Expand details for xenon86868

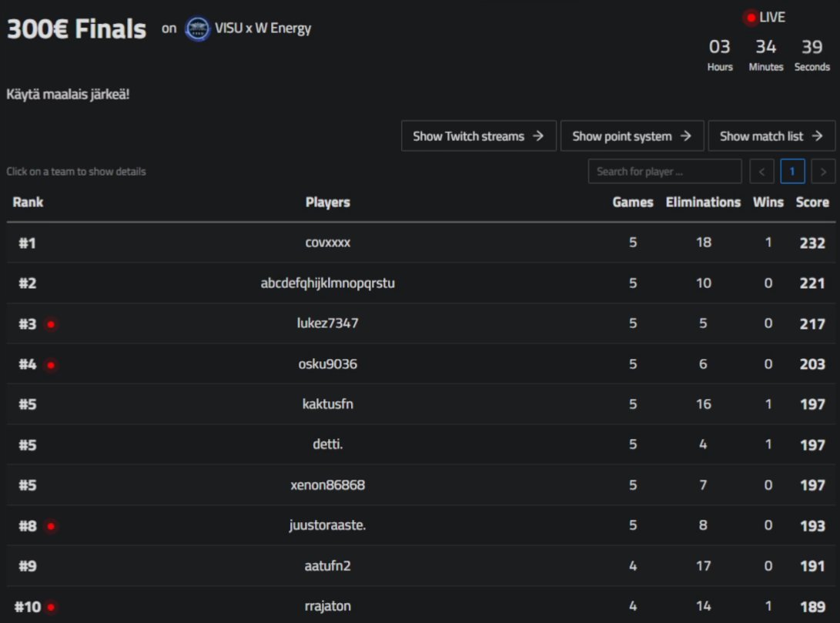(327, 485)
